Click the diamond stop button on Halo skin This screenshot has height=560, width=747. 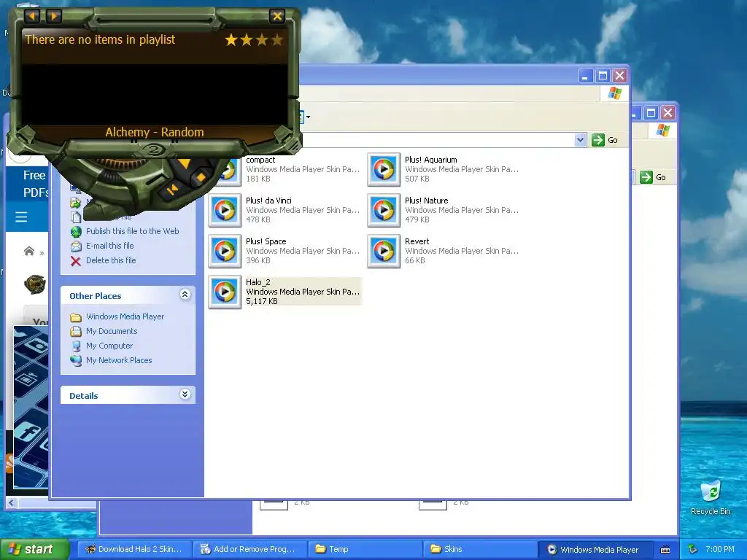[x=201, y=177]
